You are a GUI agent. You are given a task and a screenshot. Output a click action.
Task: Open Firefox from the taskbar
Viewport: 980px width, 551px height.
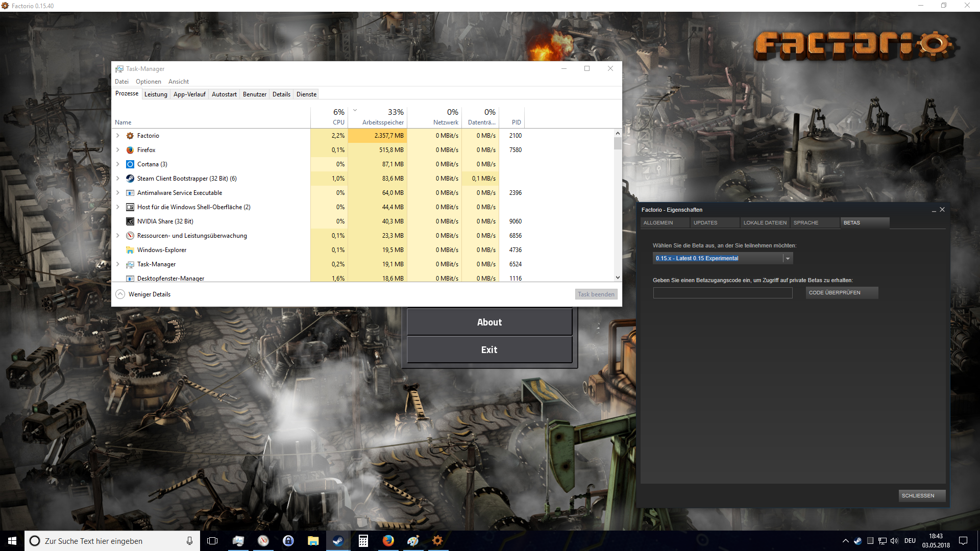pyautogui.click(x=388, y=541)
